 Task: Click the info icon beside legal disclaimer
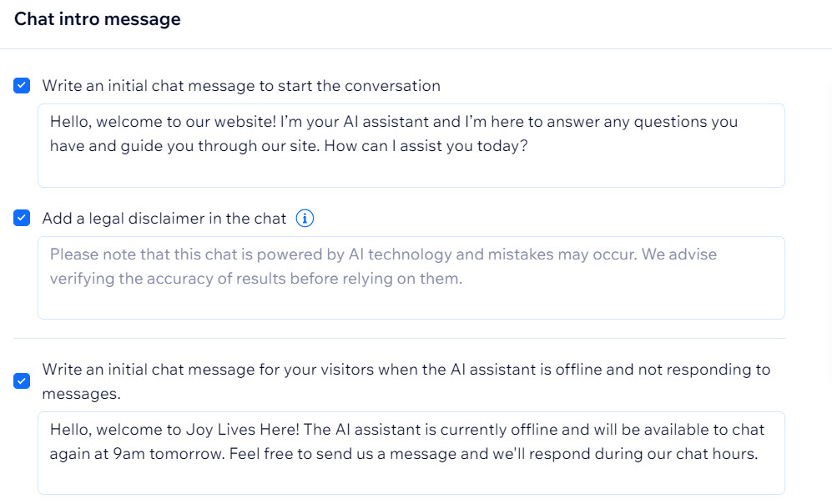click(305, 218)
